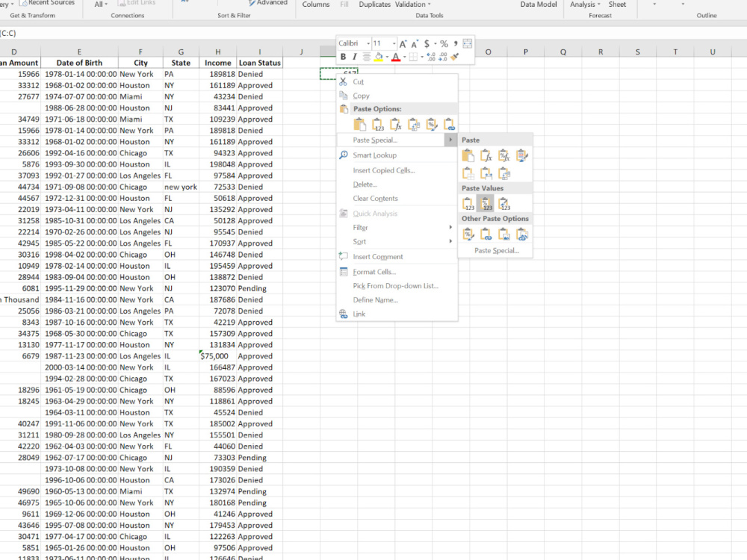Choose Formulas (fx) icon in context menu Paste Options row
Image resolution: width=747 pixels, height=560 pixels.
(395, 125)
